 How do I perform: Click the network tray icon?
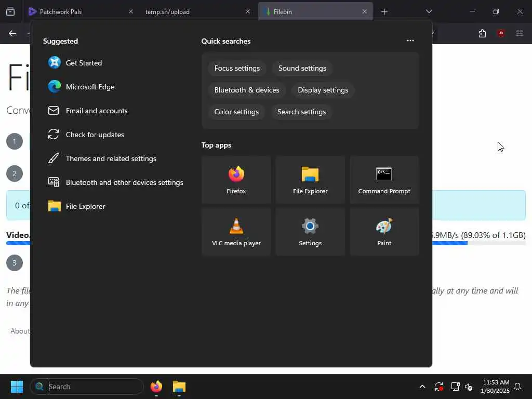[455, 387]
